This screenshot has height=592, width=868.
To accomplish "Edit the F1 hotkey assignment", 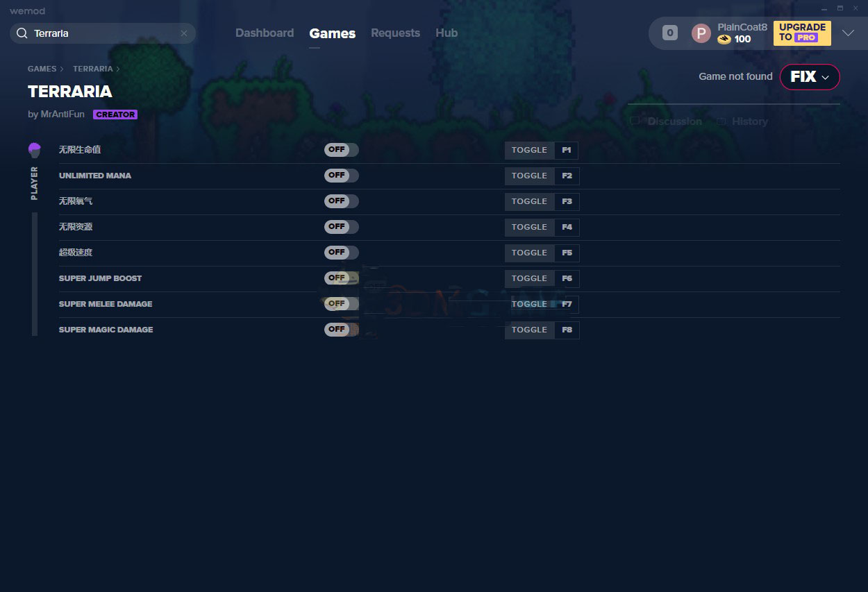I will tap(567, 150).
